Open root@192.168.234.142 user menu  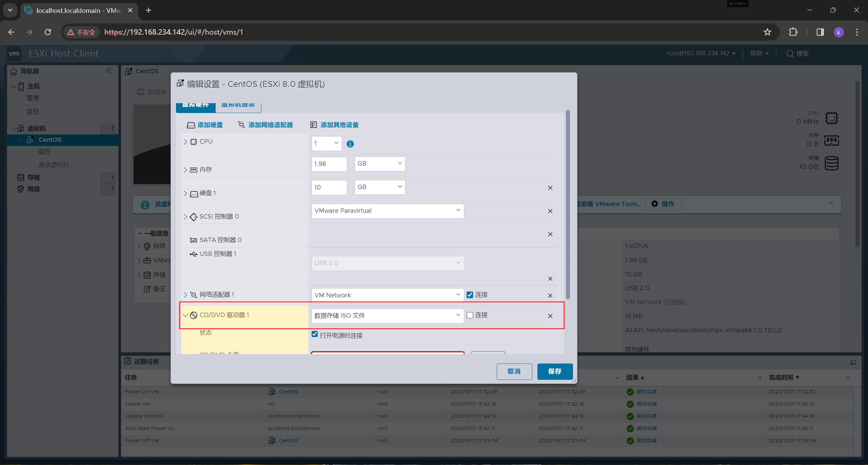701,53
